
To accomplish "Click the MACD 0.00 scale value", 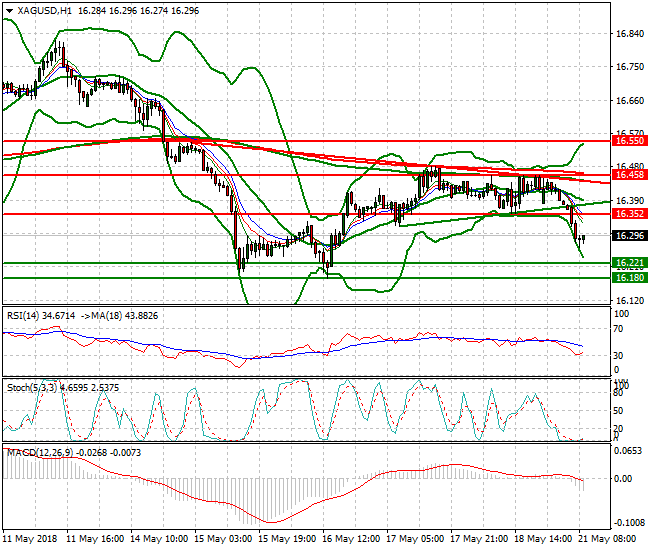I will coord(623,479).
